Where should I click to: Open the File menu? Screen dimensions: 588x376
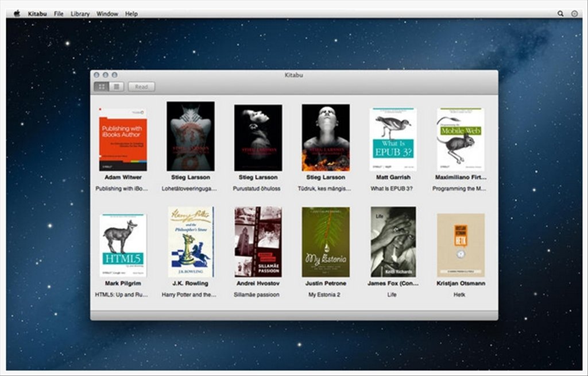click(59, 14)
